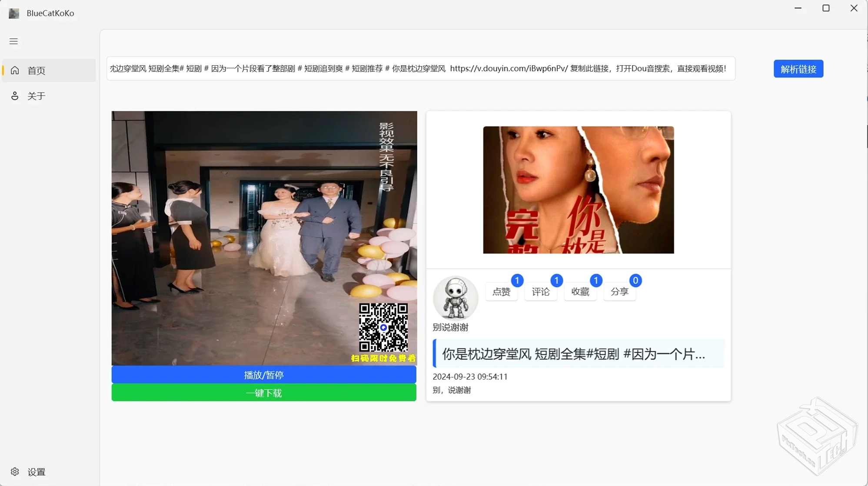
Task: Click the 分享 share button
Action: tap(619, 292)
